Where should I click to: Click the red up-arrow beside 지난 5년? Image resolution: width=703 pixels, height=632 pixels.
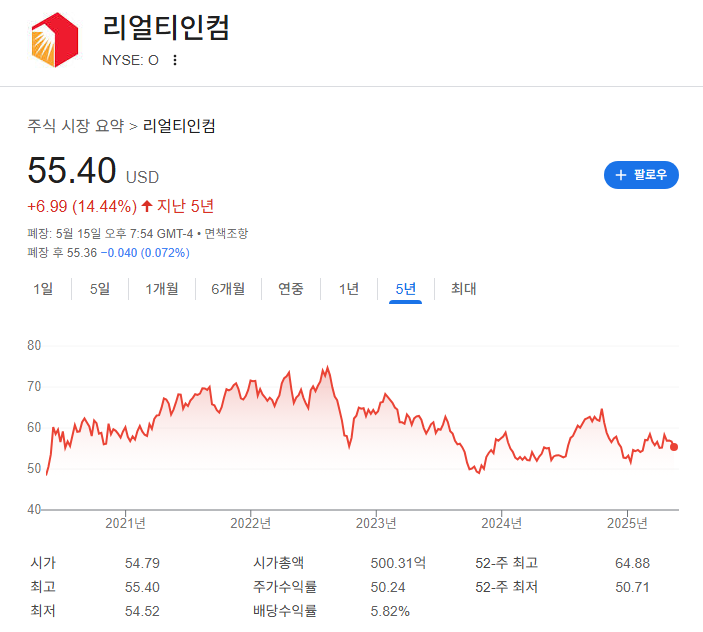[x=147, y=206]
